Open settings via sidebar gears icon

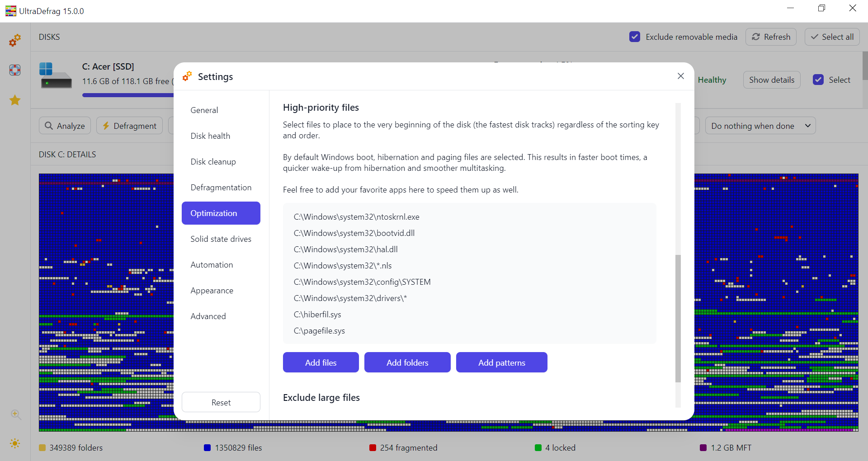15,41
